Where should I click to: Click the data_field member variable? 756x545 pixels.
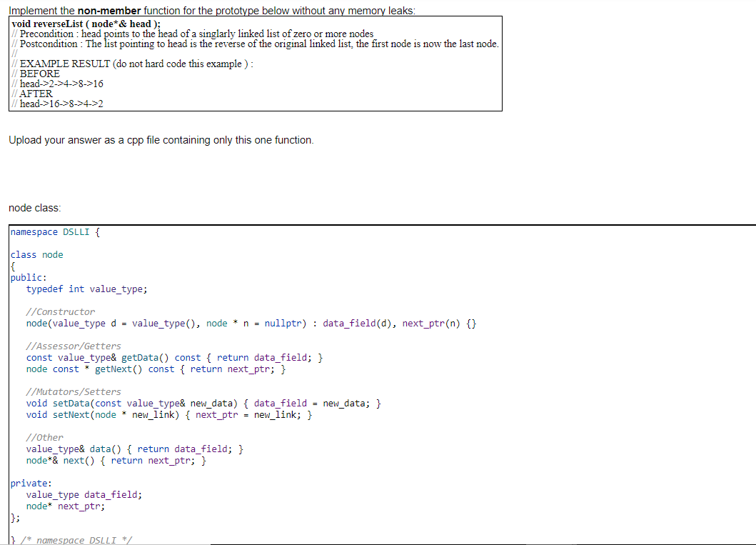click(x=86, y=494)
